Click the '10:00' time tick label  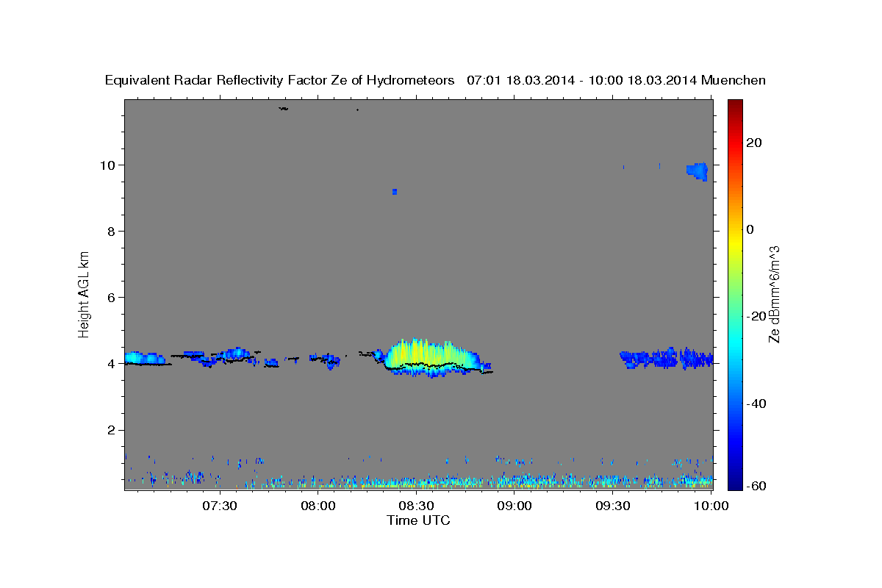[711, 506]
